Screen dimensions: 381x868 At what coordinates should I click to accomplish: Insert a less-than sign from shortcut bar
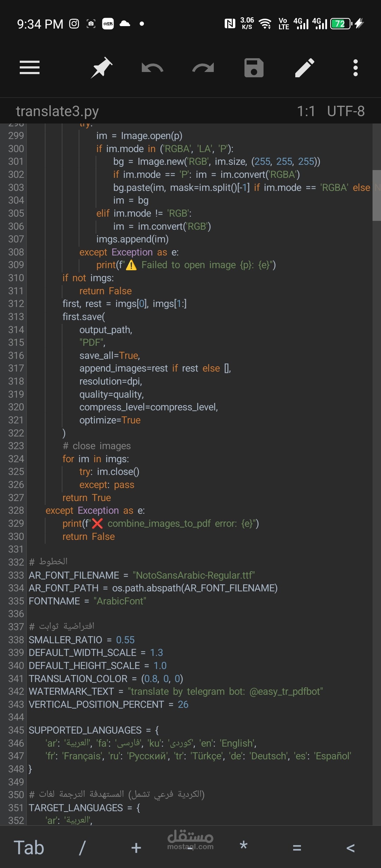tap(351, 848)
